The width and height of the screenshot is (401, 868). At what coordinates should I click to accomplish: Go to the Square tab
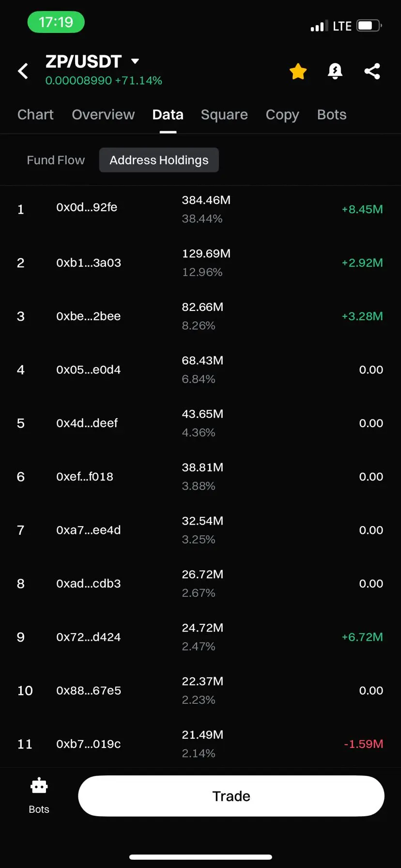coord(224,115)
